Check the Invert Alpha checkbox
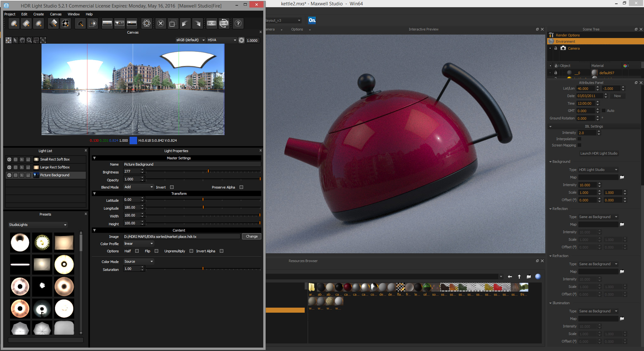 (x=221, y=251)
